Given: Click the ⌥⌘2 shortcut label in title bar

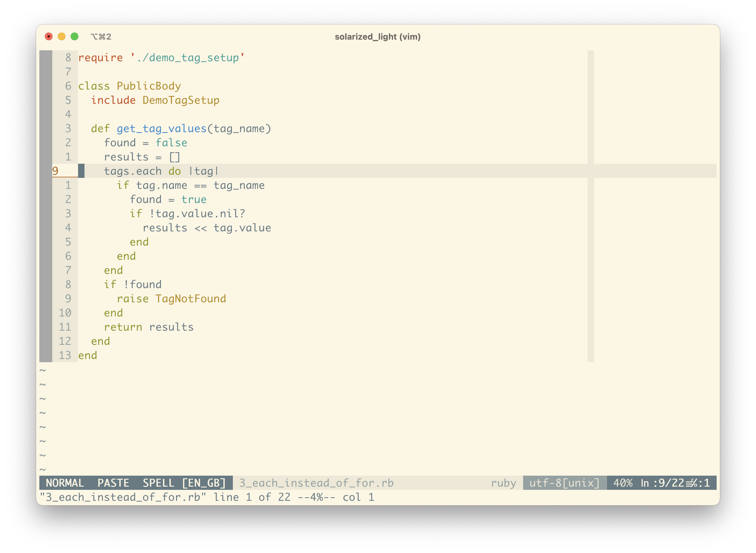Looking at the screenshot, I should click(x=101, y=36).
